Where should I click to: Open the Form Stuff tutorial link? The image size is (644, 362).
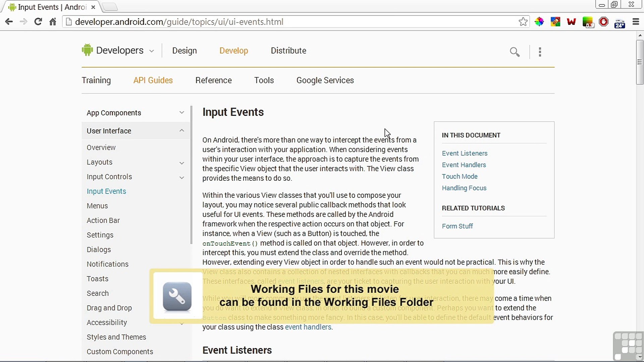(457, 226)
